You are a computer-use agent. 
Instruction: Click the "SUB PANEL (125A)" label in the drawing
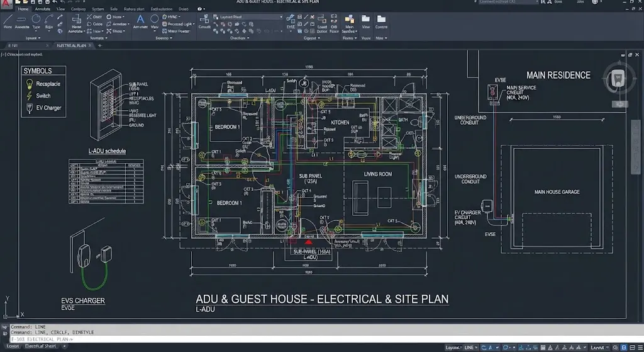[311, 178]
